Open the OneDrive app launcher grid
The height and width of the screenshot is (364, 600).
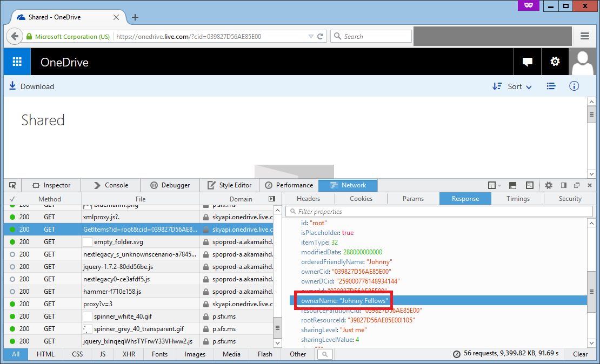pyautogui.click(x=17, y=62)
